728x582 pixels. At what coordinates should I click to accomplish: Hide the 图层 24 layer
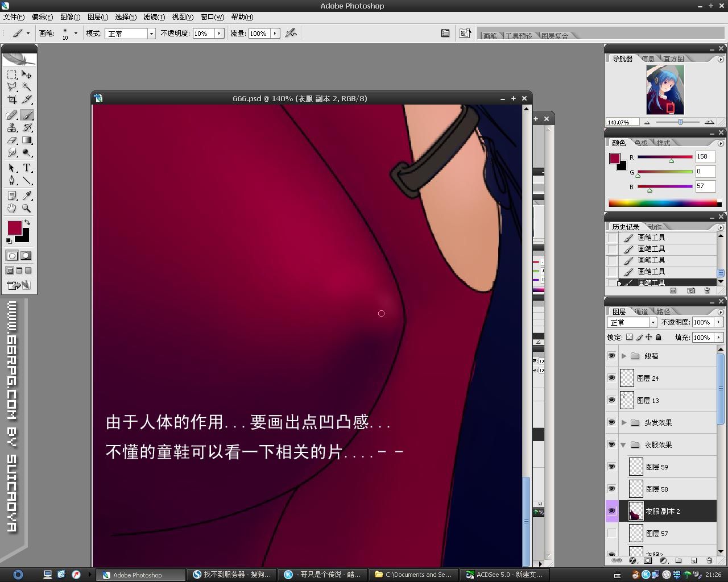(611, 378)
